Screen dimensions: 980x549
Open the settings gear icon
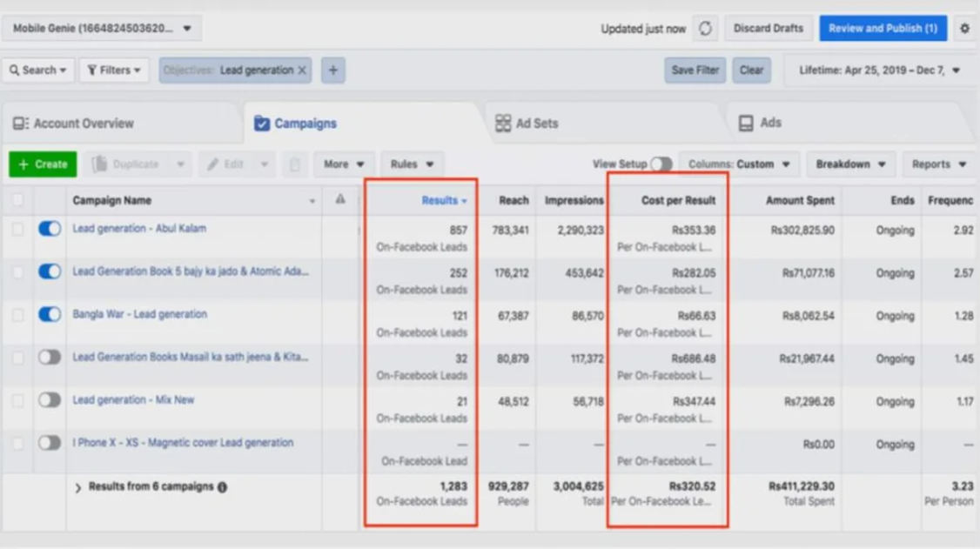[x=964, y=29]
